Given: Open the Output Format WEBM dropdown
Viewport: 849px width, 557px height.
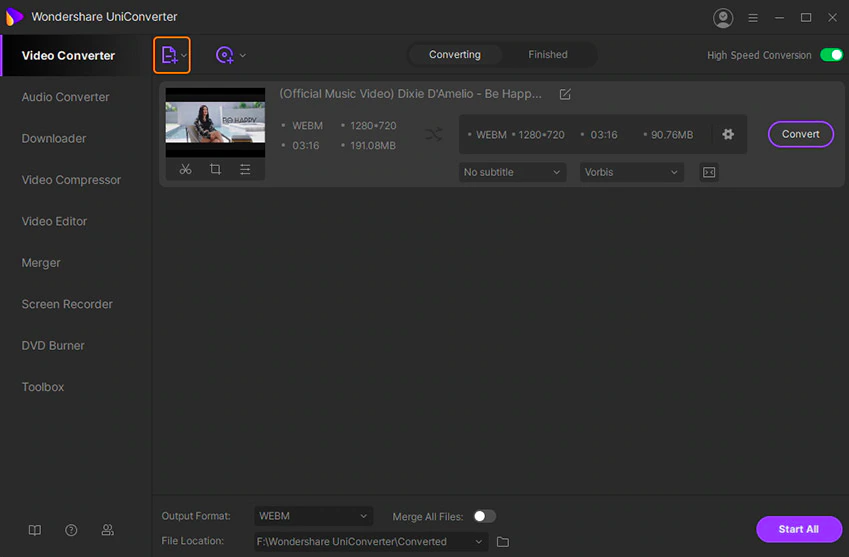Looking at the screenshot, I should coord(314,516).
